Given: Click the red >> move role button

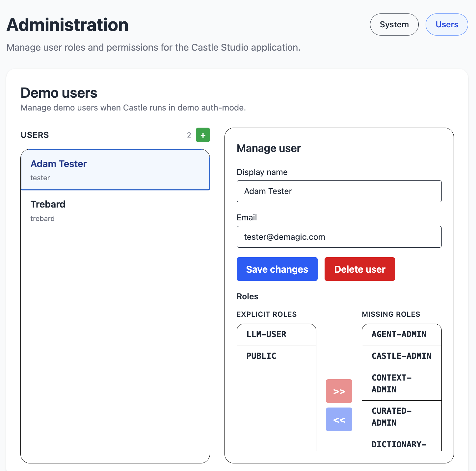Looking at the screenshot, I should 339,391.
